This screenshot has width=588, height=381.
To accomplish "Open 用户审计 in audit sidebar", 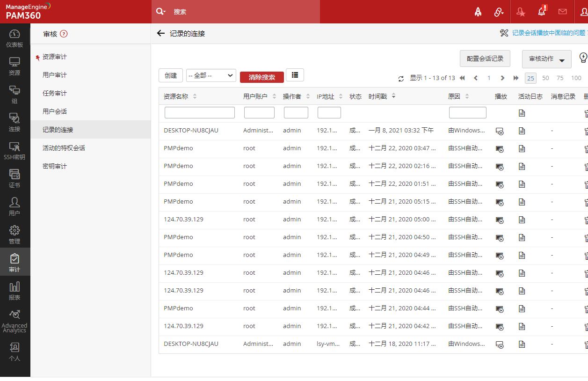I will [x=55, y=75].
